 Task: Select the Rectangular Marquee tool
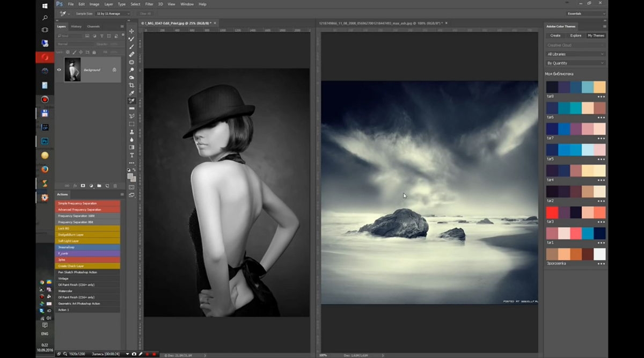(131, 124)
